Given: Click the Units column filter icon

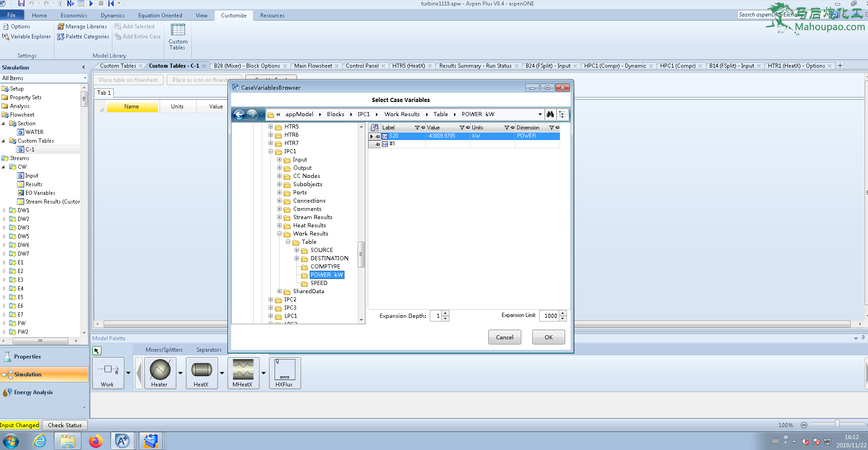Looking at the screenshot, I should pos(507,128).
